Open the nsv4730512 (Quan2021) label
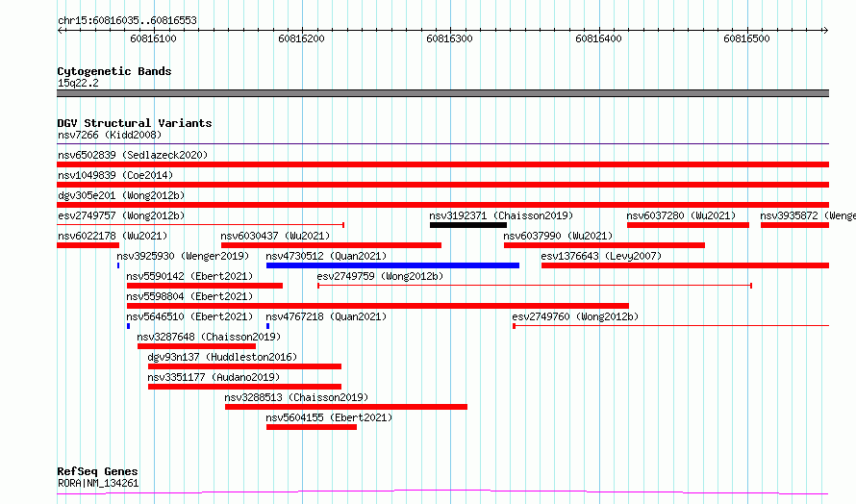Viewport: 856px width, 504px height. pos(326,256)
